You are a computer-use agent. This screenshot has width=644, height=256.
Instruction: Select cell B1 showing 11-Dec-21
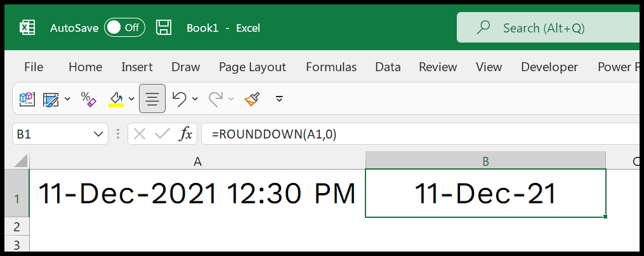pos(485,193)
